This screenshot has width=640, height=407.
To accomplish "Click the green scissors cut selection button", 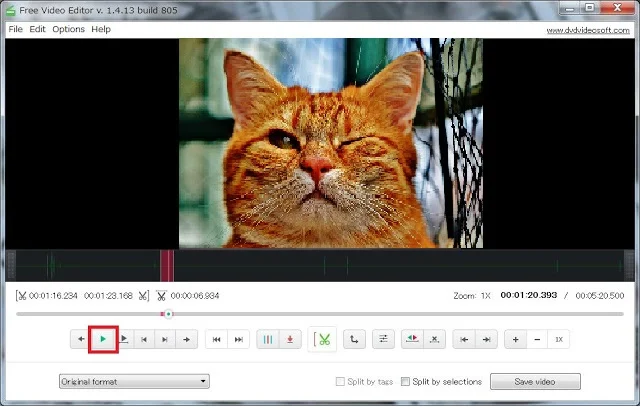I will coord(322,339).
